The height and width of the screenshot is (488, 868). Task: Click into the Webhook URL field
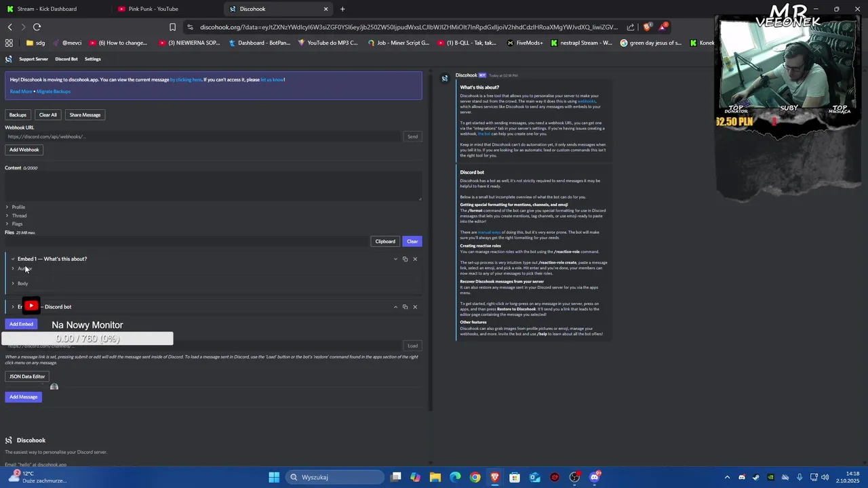pos(202,137)
